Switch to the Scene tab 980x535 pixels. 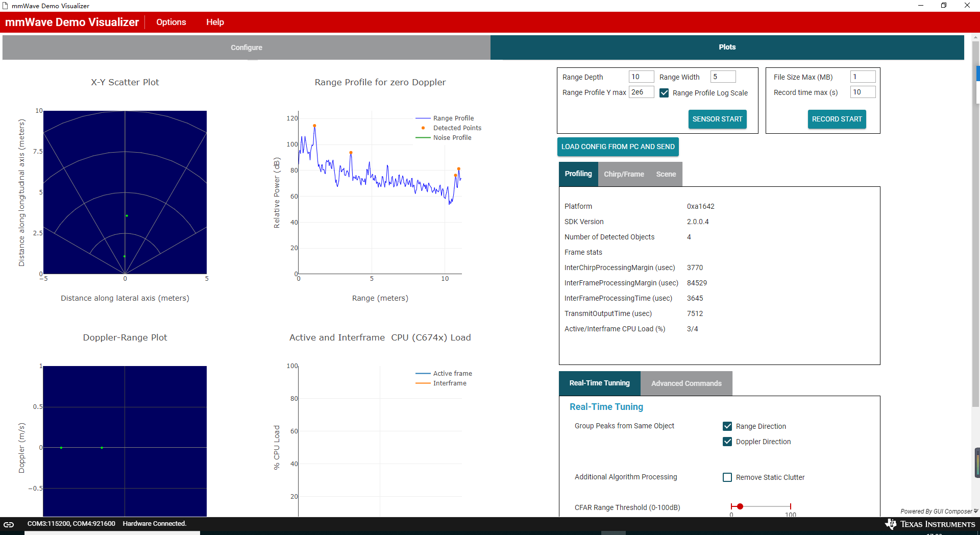coord(666,174)
